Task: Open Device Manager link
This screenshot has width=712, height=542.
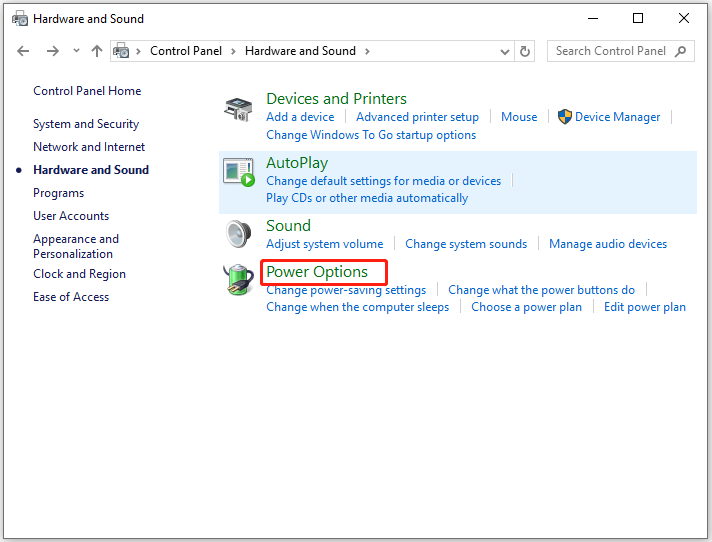Action: click(x=617, y=117)
